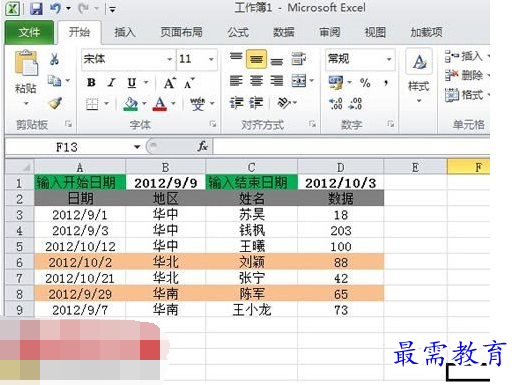Open the number format dropdown 常规

point(389,59)
